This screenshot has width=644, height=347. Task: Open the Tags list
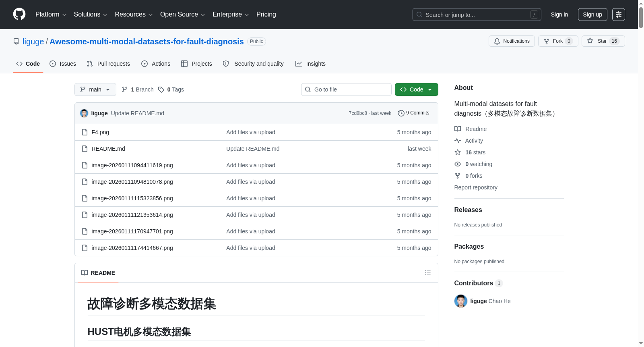171,89
